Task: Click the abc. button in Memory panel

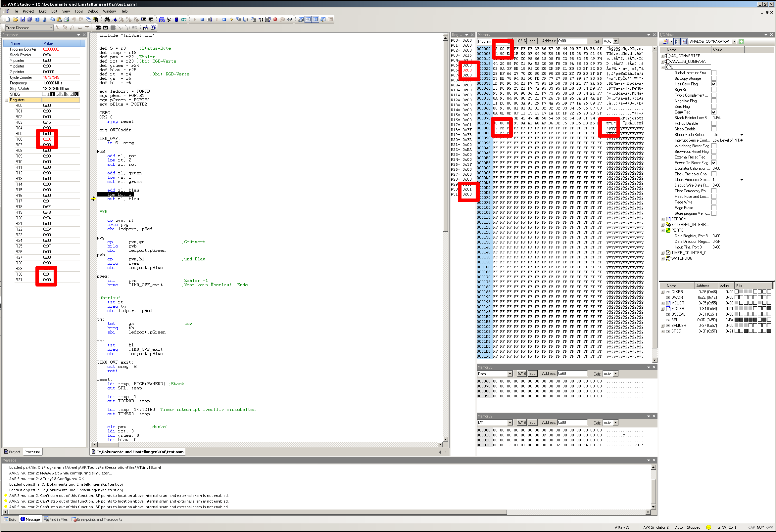Action: tap(533, 41)
